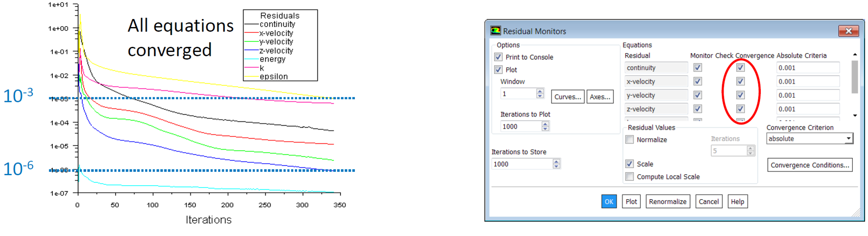This screenshot has height=236, width=868.
Task: Enable Compute Local Scale checkbox
Action: coord(630,177)
